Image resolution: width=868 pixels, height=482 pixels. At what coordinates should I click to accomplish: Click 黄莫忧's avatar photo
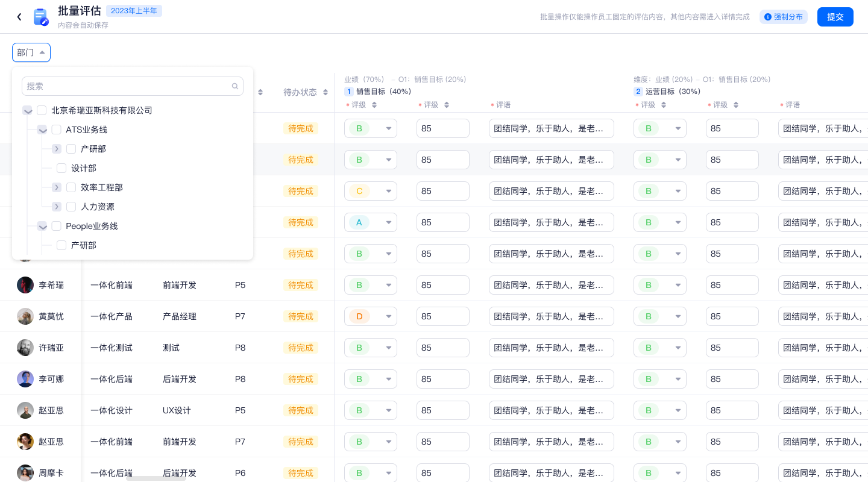point(25,316)
